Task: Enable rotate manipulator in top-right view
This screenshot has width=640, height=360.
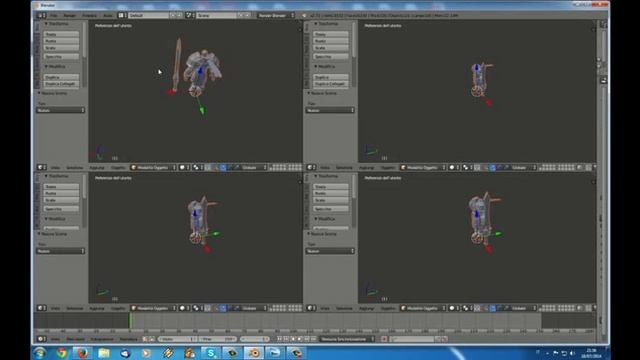Action: coord(500,167)
